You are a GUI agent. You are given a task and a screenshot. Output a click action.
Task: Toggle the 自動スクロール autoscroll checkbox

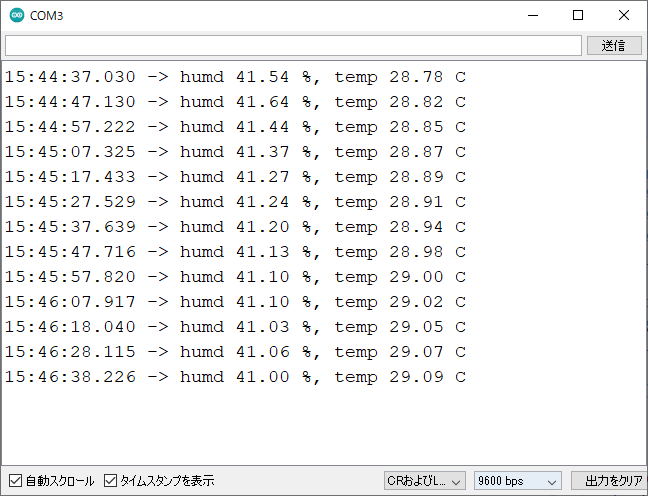tap(15, 481)
